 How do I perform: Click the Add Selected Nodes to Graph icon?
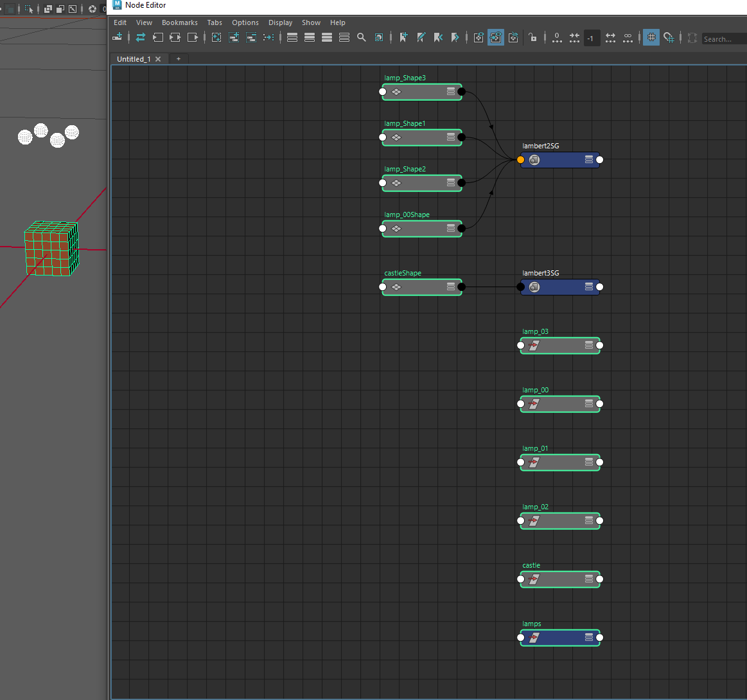pyautogui.click(x=234, y=38)
